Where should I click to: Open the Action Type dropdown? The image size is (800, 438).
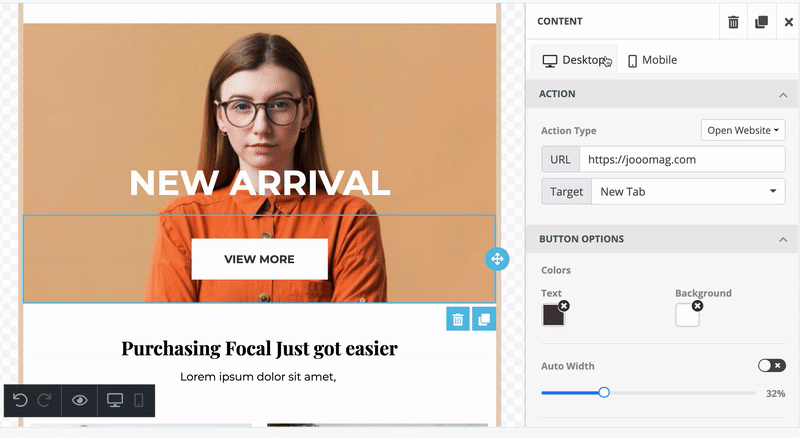743,130
